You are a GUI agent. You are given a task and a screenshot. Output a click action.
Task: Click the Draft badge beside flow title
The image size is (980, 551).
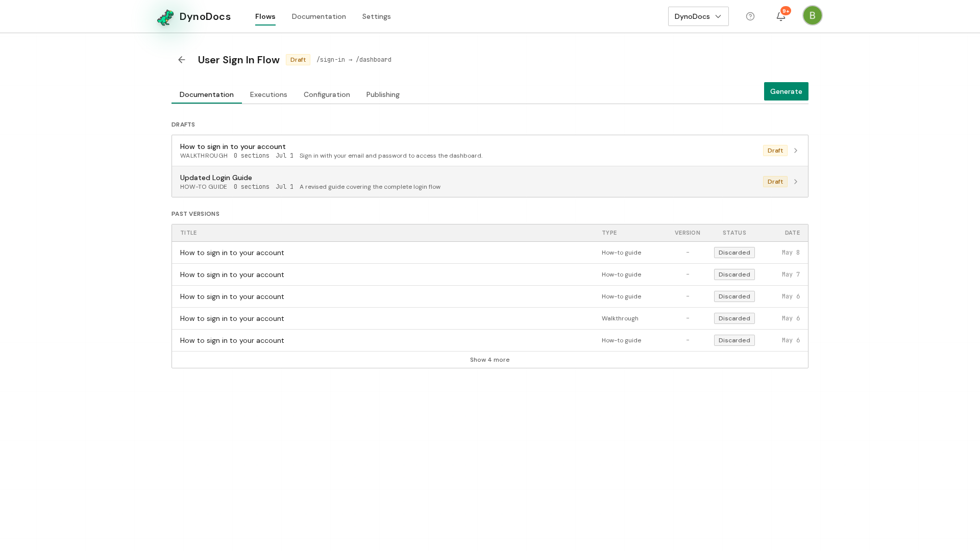point(298,60)
